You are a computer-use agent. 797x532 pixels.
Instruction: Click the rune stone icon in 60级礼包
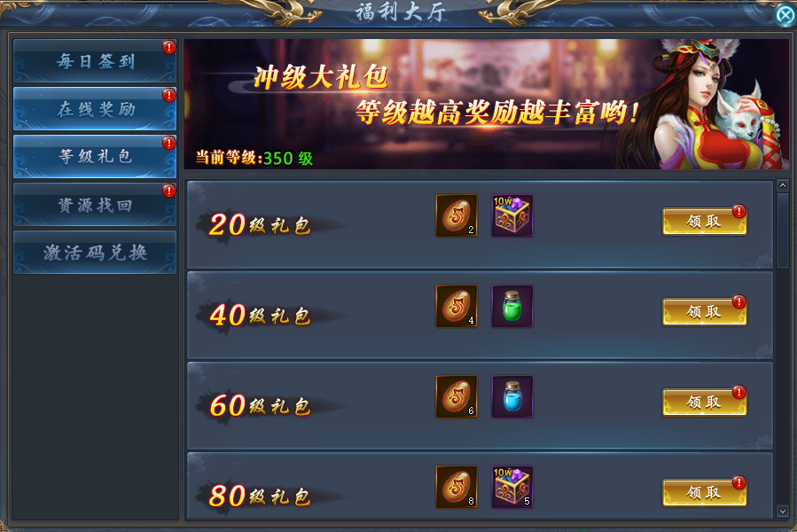pos(457,396)
